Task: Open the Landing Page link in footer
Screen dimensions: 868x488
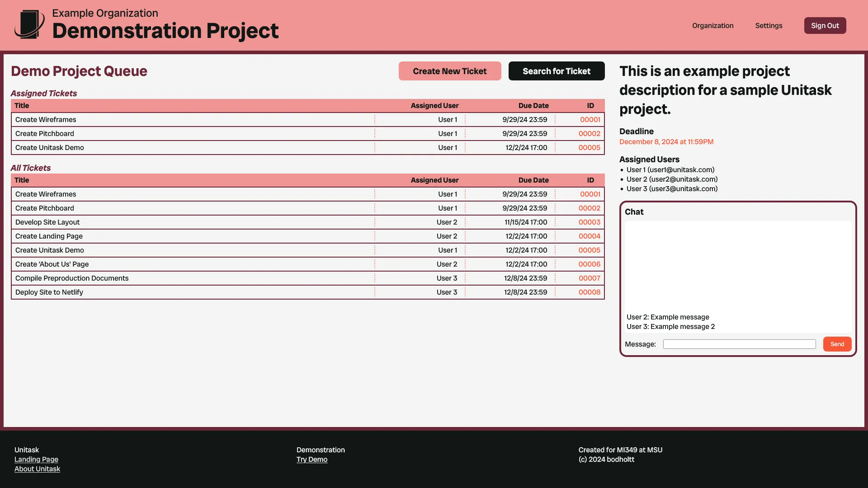Action: click(x=36, y=459)
